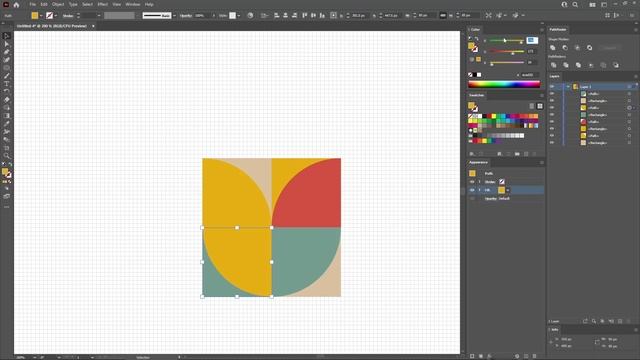The height and width of the screenshot is (360, 640).
Task: Close the Untitled-4 document tab
Action: tap(93, 26)
